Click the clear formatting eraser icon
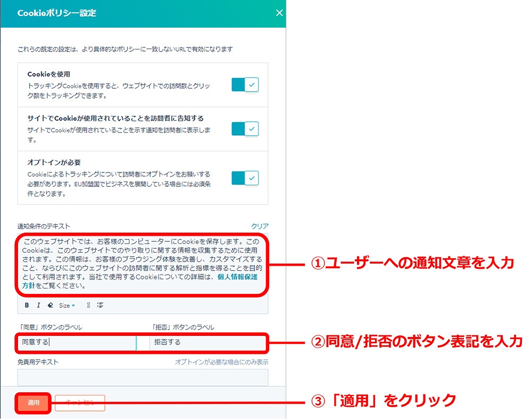Viewport: 532px width, 420px height. [x=50, y=305]
